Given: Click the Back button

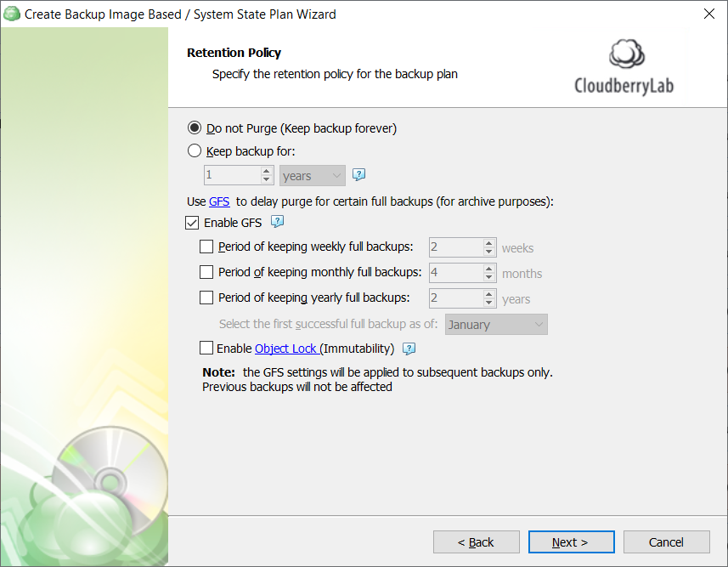Looking at the screenshot, I should 477,541.
